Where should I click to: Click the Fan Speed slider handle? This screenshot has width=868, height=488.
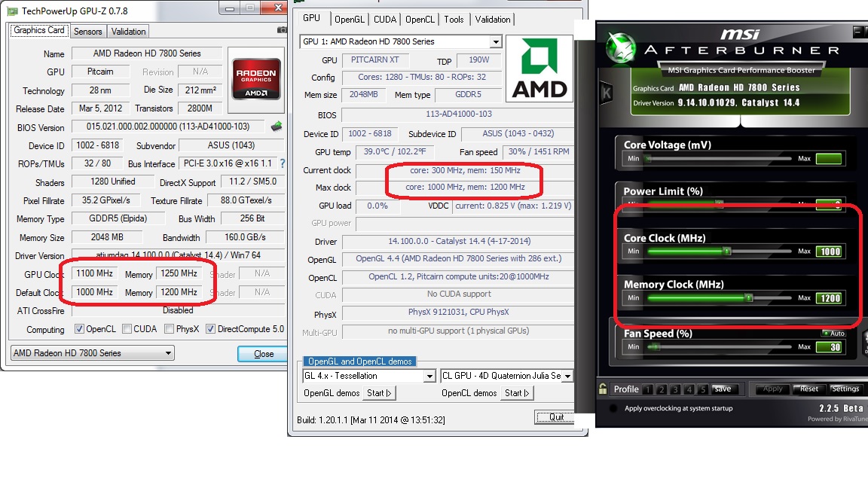pyautogui.click(x=654, y=347)
